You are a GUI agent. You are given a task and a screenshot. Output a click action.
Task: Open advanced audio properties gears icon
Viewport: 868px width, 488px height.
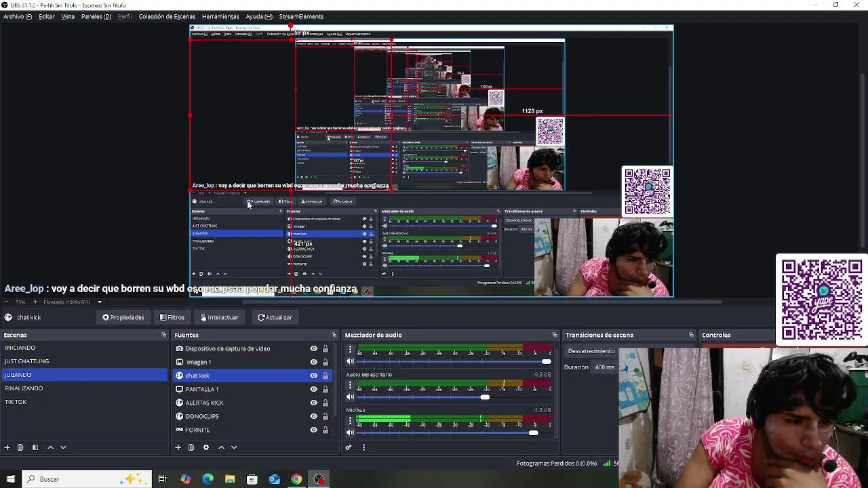click(x=349, y=447)
